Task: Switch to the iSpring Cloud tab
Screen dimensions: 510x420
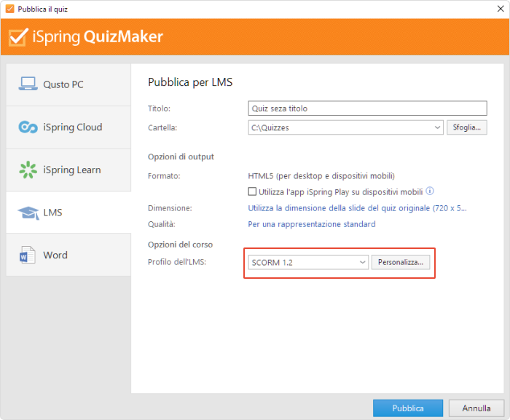Action: (68, 127)
